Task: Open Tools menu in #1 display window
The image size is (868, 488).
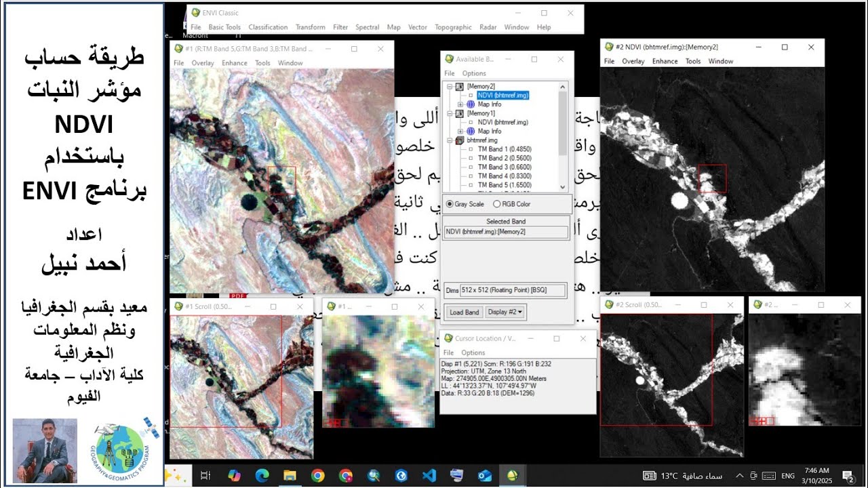Action: (x=262, y=63)
